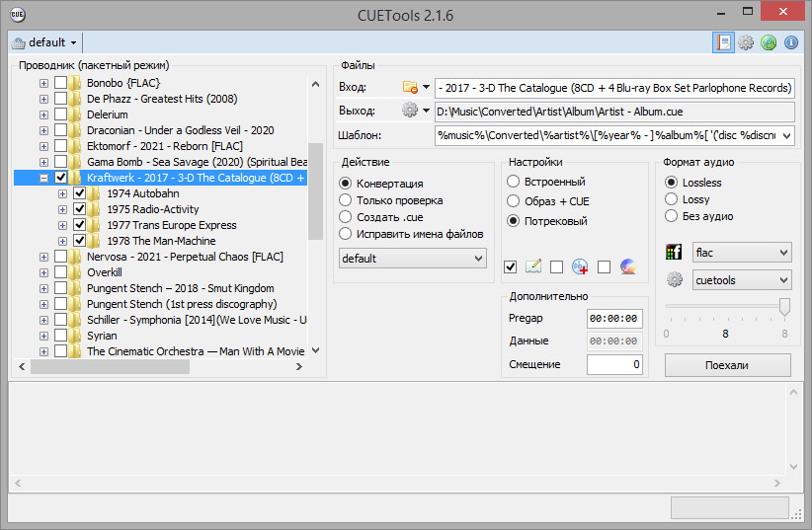Select Встроенный mode
The image size is (812, 530).
[514, 182]
